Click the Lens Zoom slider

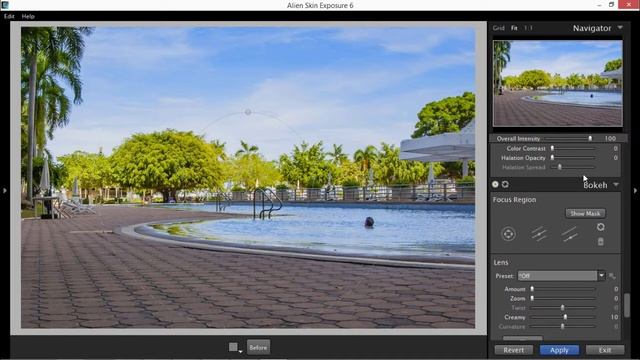(x=563, y=298)
